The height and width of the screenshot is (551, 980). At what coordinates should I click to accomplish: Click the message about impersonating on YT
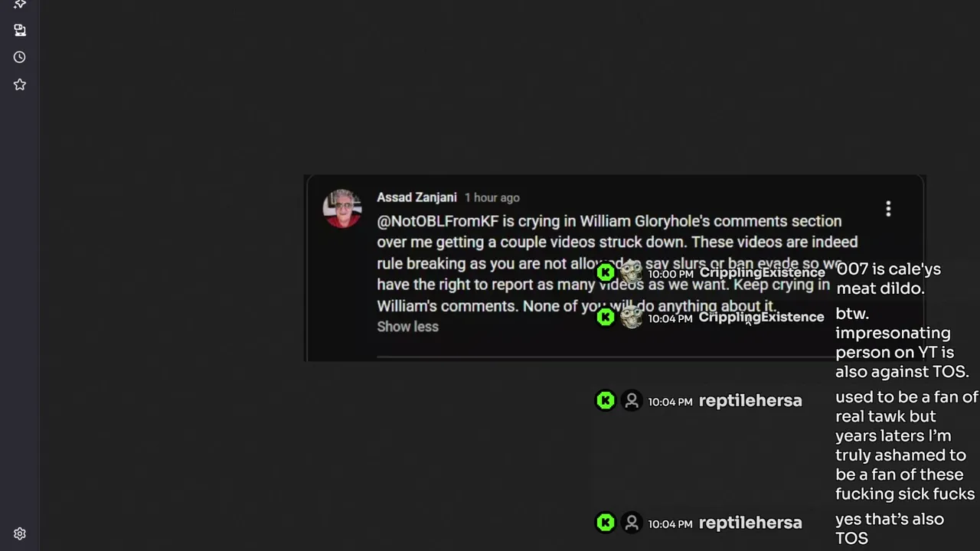pos(902,343)
